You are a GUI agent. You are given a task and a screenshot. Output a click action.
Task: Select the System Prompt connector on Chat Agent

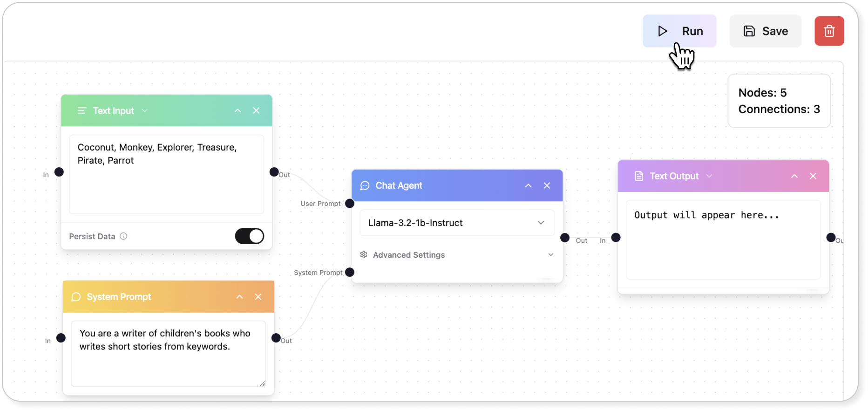[x=350, y=272]
